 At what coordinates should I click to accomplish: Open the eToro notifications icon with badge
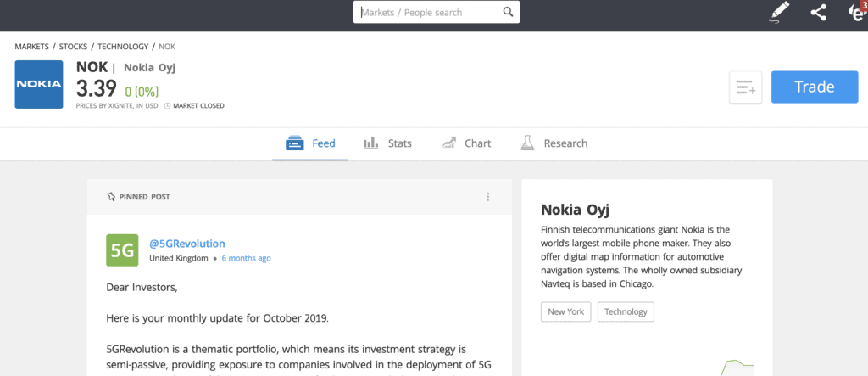click(860, 11)
